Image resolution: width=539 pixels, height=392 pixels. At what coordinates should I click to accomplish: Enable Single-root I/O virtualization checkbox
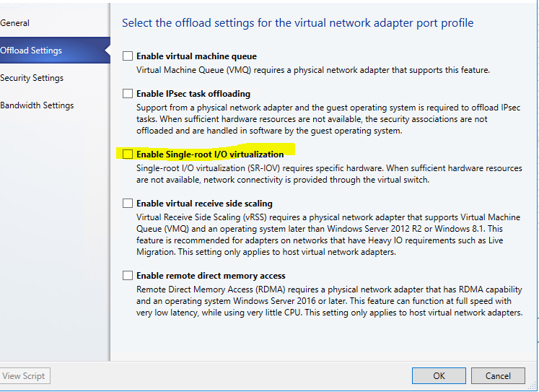(x=128, y=154)
